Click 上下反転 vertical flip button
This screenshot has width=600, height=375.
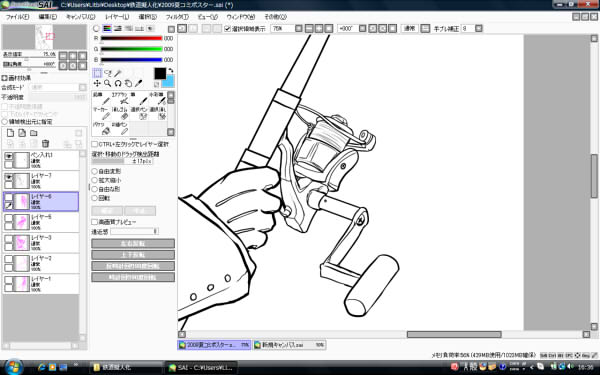133,255
